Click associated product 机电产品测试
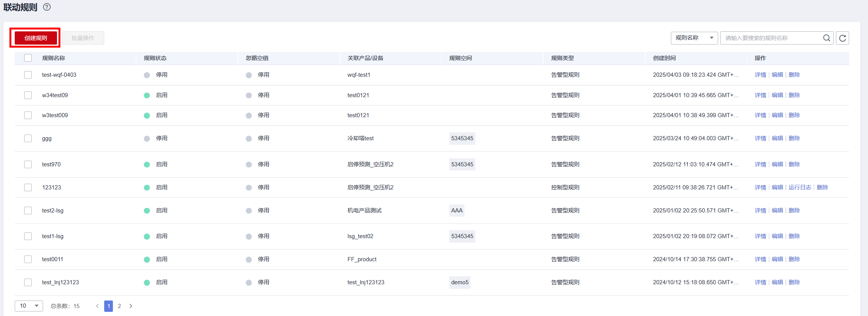 coord(364,211)
